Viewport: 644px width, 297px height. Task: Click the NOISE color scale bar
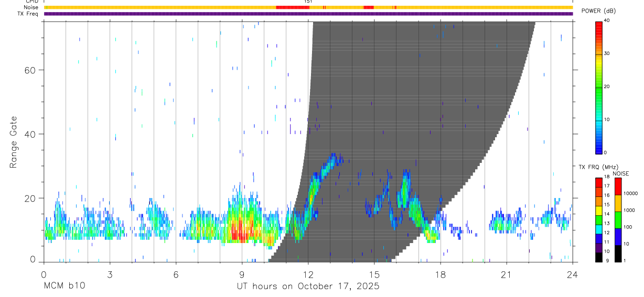(x=618, y=219)
